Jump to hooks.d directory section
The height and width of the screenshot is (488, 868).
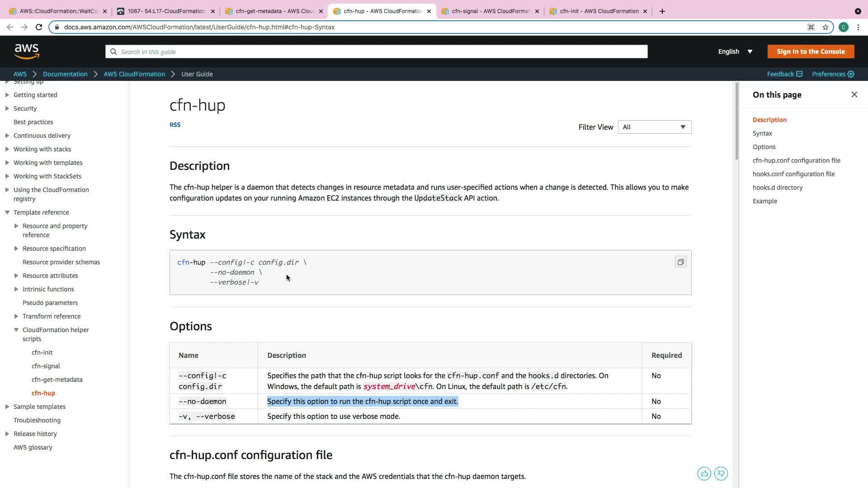[777, 188]
